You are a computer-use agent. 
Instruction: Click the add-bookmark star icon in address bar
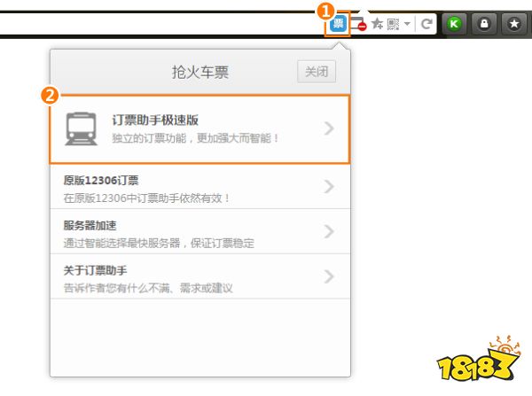point(377,25)
